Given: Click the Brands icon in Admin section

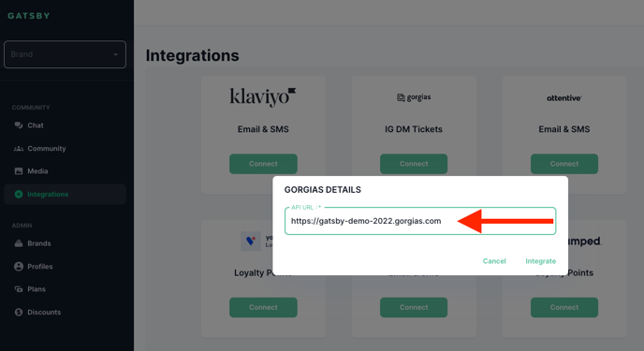Looking at the screenshot, I should (19, 243).
